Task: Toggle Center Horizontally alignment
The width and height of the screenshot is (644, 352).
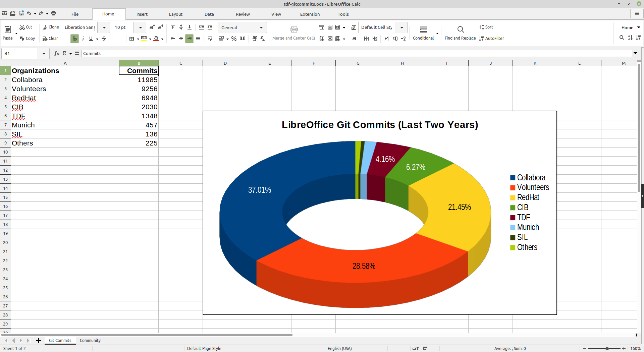Action: [x=181, y=39]
